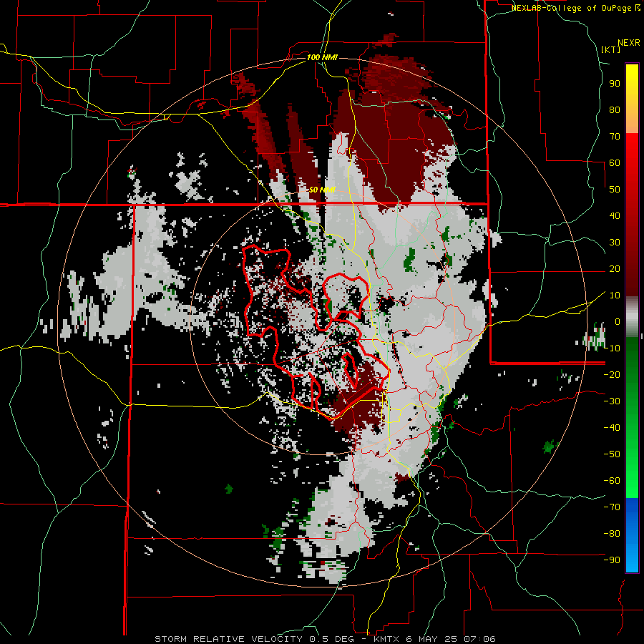Screen dimensions: 644x644
Task: Click the KMTX radar site identifier
Action: click(x=387, y=639)
